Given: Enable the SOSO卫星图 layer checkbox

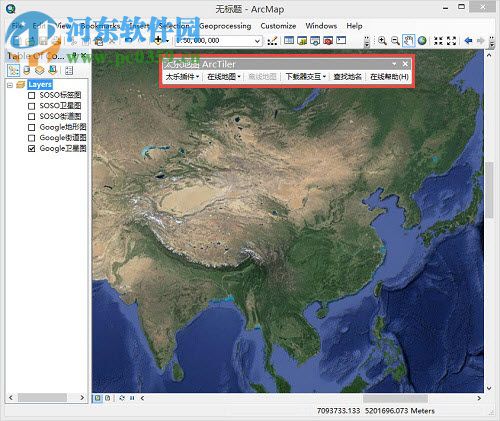Looking at the screenshot, I should click(32, 106).
